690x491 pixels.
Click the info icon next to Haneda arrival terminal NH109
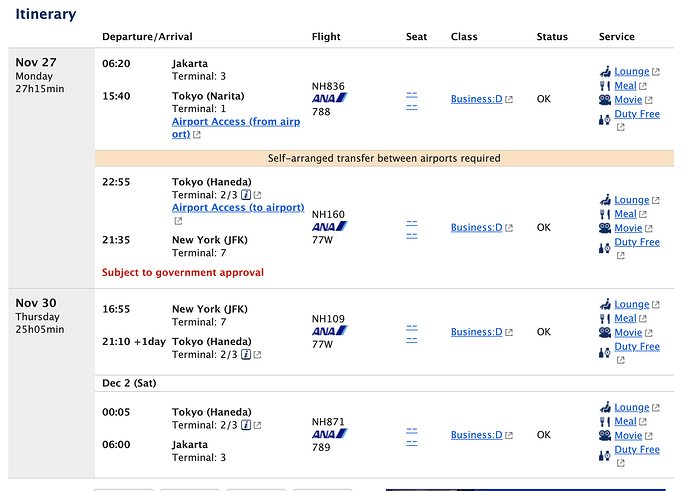[x=246, y=355]
